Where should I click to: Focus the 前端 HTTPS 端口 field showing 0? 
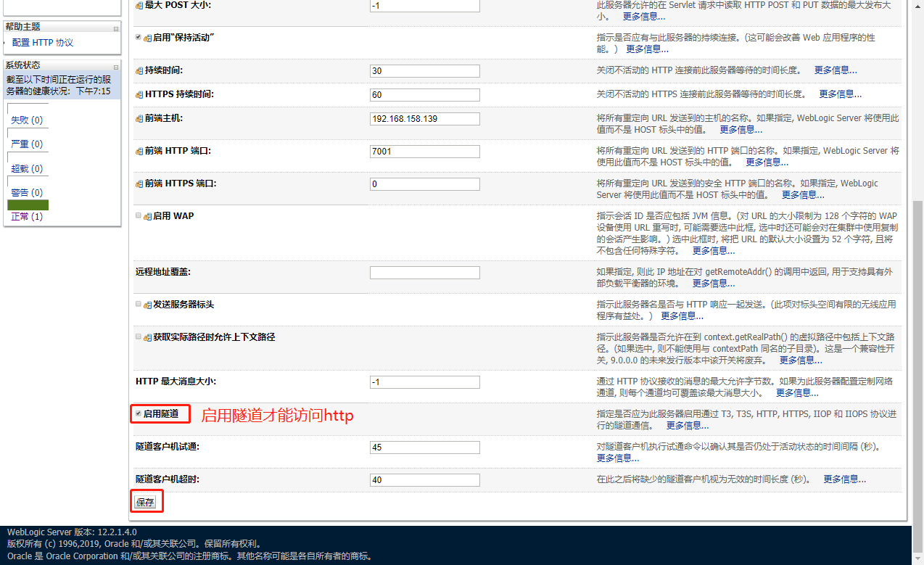click(425, 184)
